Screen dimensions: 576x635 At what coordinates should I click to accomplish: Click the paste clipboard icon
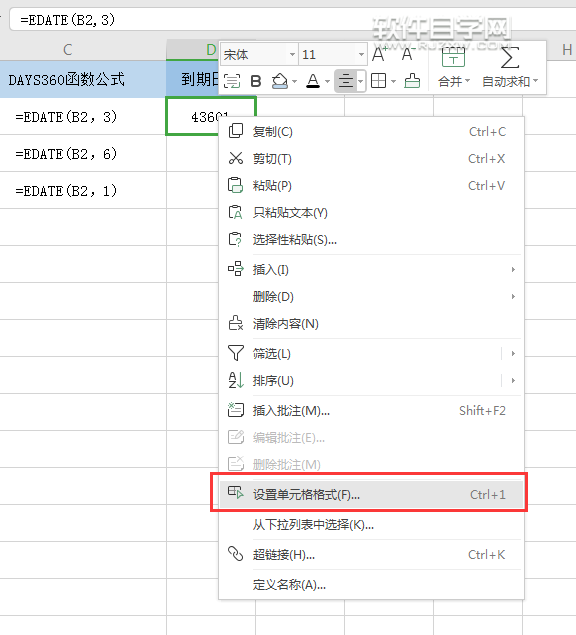[236, 185]
